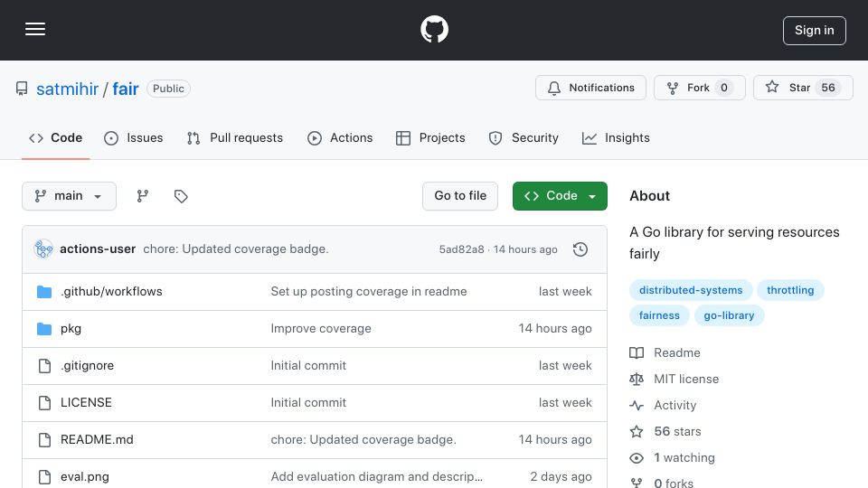View tags via the tag icon

pyautogui.click(x=181, y=196)
